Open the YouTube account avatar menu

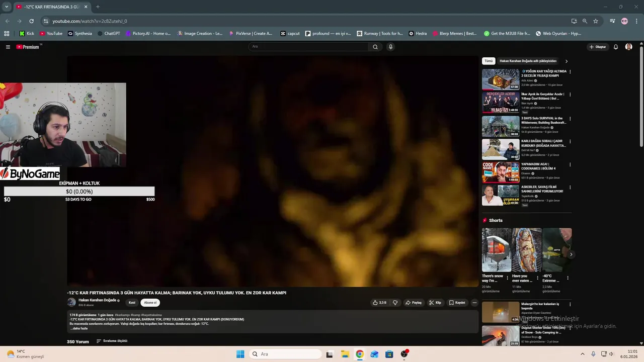628,47
